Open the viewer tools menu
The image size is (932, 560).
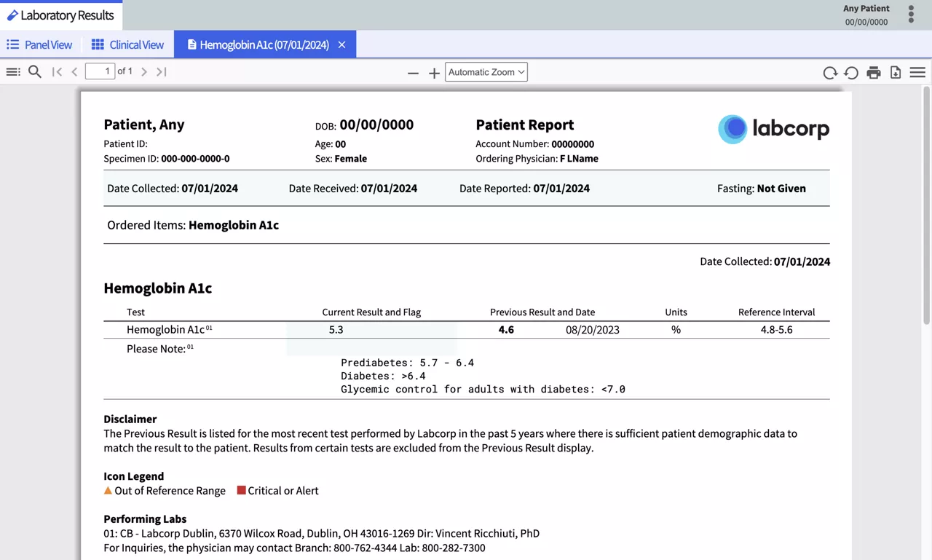click(x=917, y=72)
